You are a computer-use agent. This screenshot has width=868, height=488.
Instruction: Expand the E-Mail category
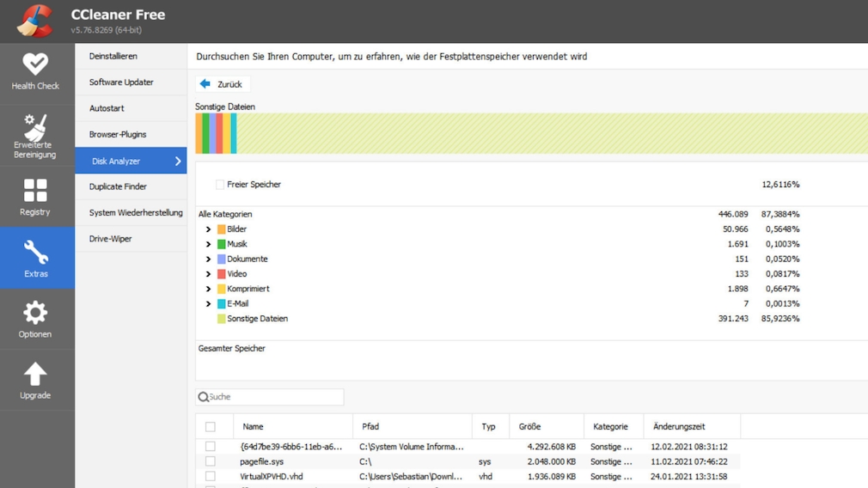pos(208,304)
